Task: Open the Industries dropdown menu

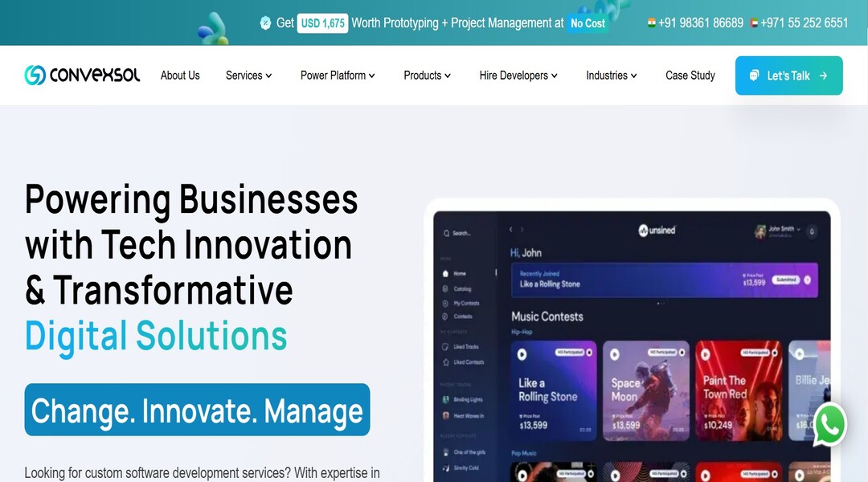Action: coord(611,76)
